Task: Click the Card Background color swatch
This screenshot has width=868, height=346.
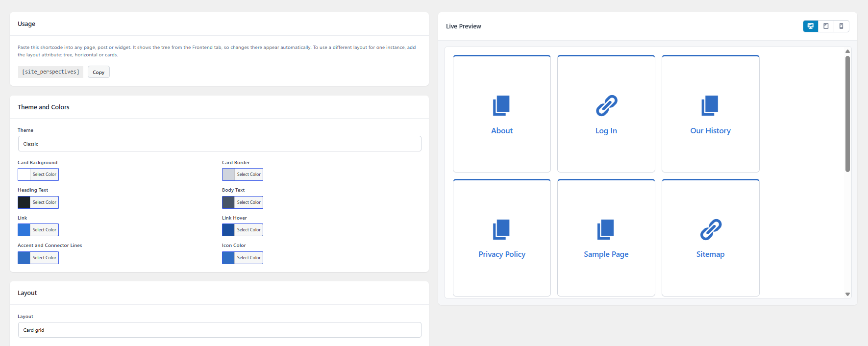Action: click(x=24, y=174)
